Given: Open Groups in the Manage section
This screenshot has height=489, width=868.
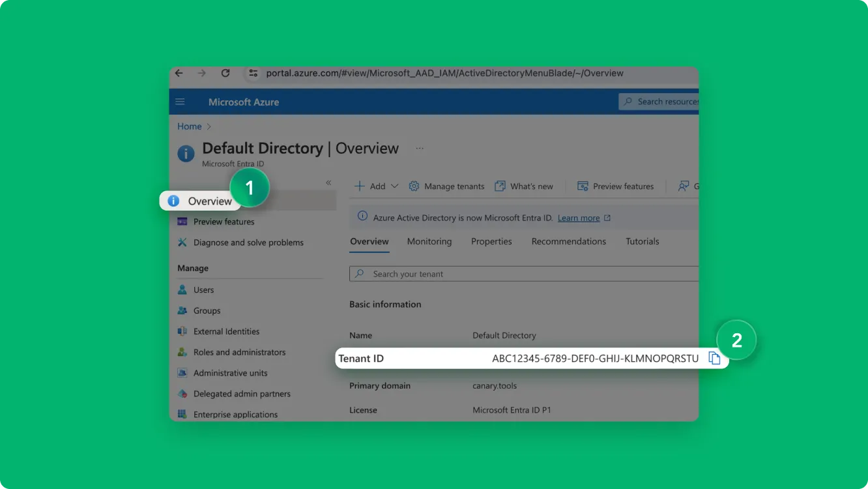Looking at the screenshot, I should pos(207,311).
